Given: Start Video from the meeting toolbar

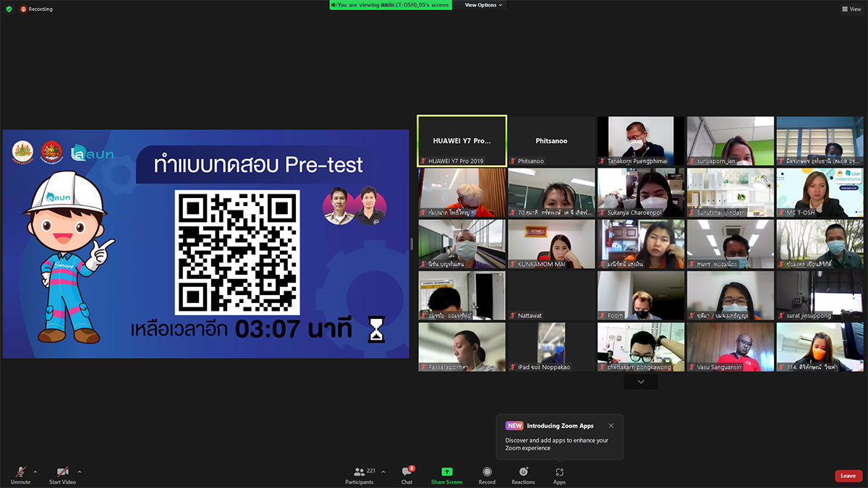Looking at the screenshot, I should pos(62,474).
